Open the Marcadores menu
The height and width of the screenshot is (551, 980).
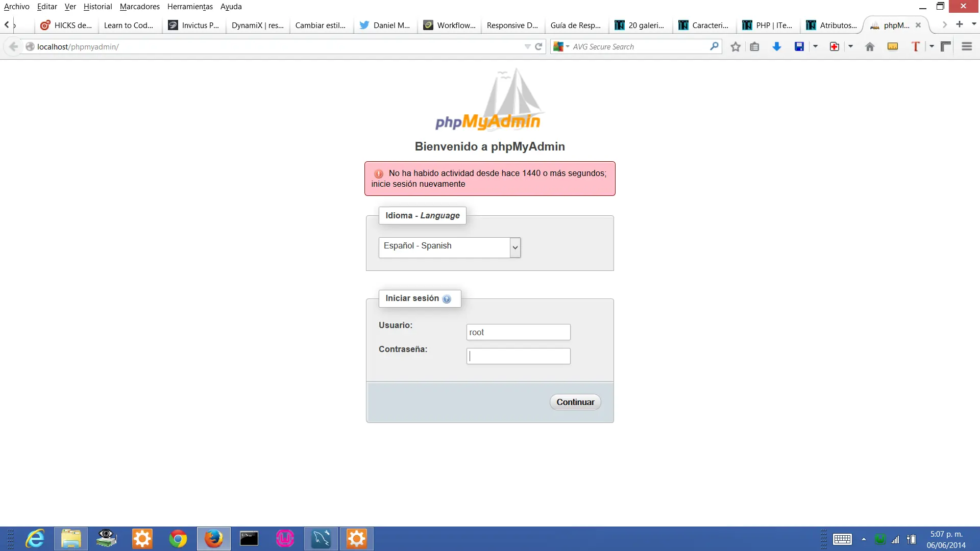coord(139,7)
